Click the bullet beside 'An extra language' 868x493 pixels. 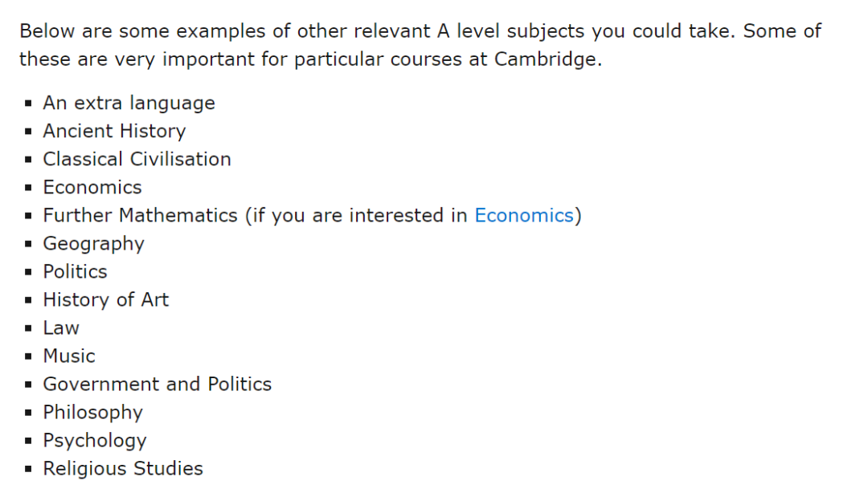(28, 103)
